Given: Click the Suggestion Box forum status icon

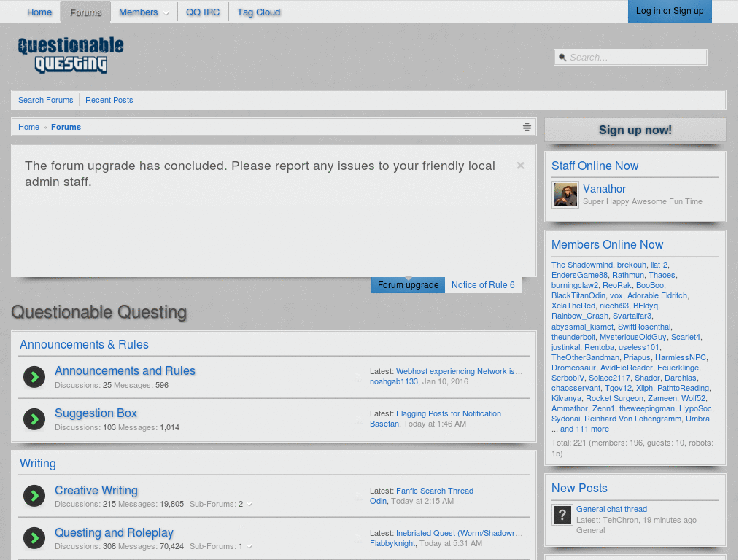Looking at the screenshot, I should [34, 419].
